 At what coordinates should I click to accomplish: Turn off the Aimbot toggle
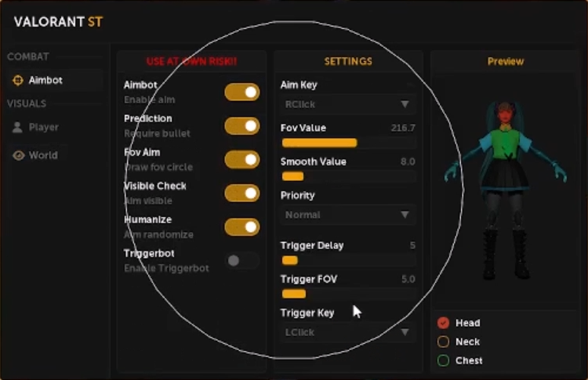coord(242,92)
